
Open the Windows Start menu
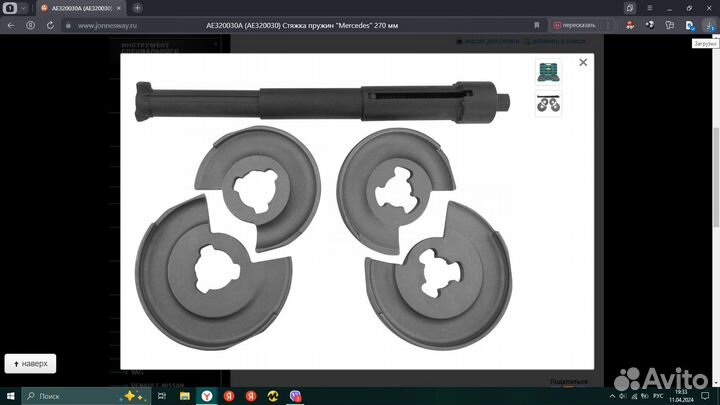click(11, 396)
